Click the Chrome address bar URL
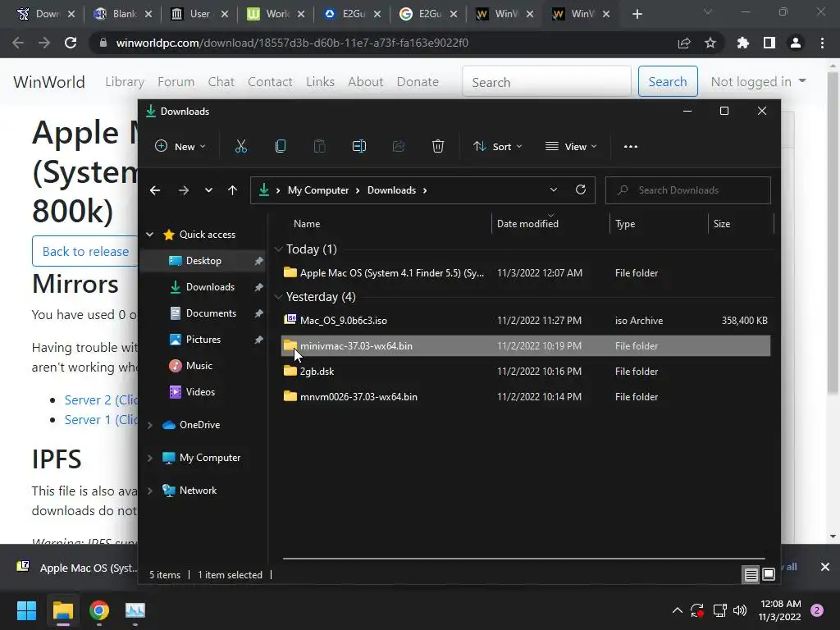The height and width of the screenshot is (630, 840). [293, 43]
